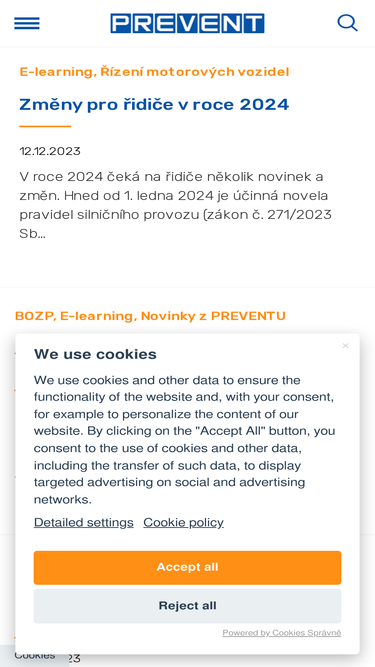Screen dimensions: 375x667
Task: Follow the Powered by Cookies Správně link
Action: 281,633
